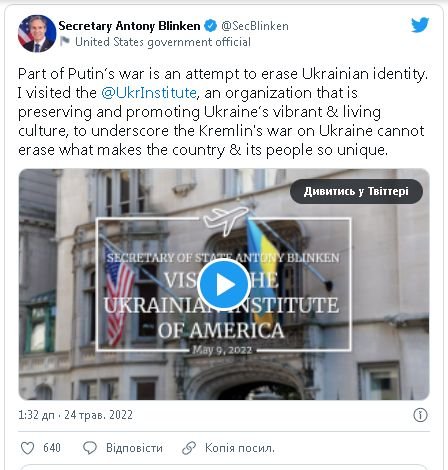This screenshot has width=448, height=470.
Task: Click the video title overlay 'Ukrainian Institute'
Action: point(221,305)
